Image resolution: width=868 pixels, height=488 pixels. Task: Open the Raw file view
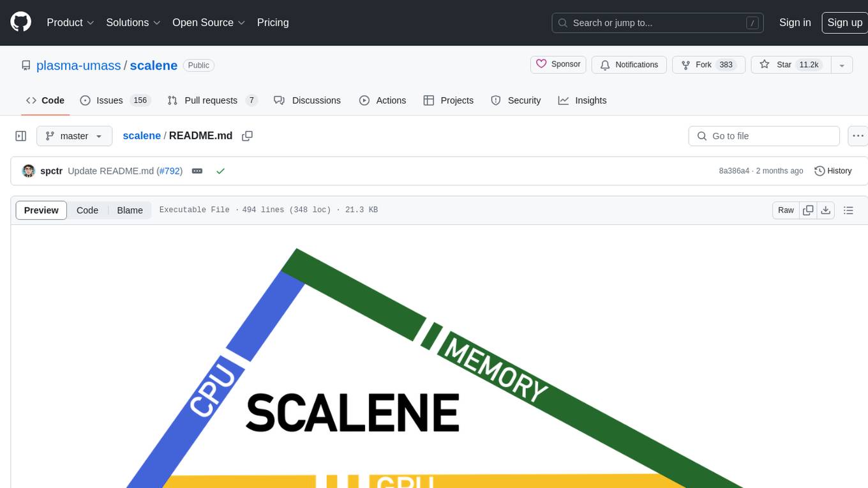786,210
